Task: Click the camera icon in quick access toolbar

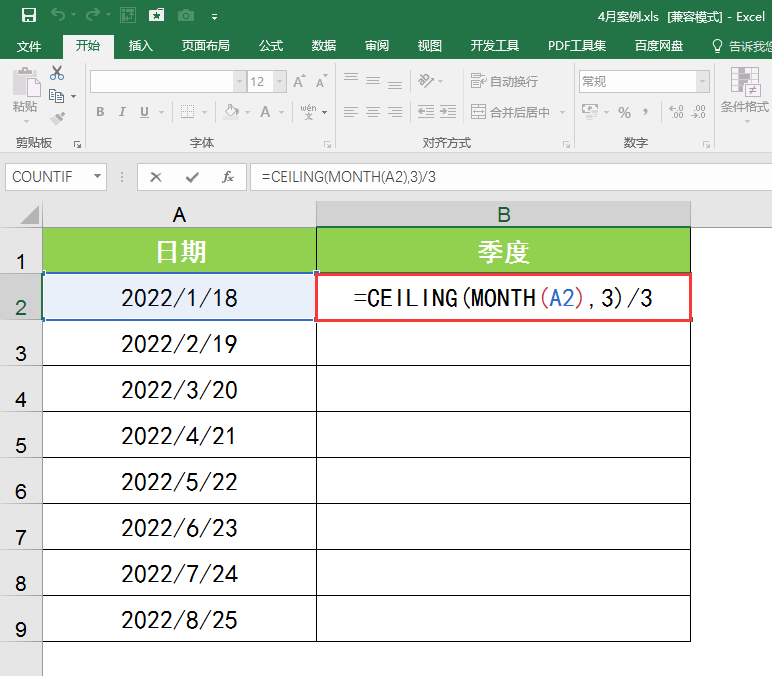Action: click(x=186, y=15)
